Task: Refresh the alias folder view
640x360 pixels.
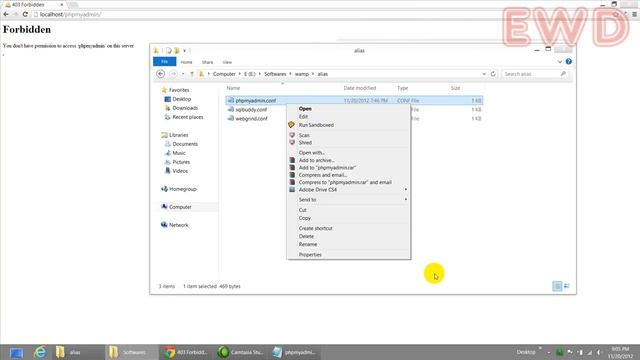Action: click(x=493, y=74)
